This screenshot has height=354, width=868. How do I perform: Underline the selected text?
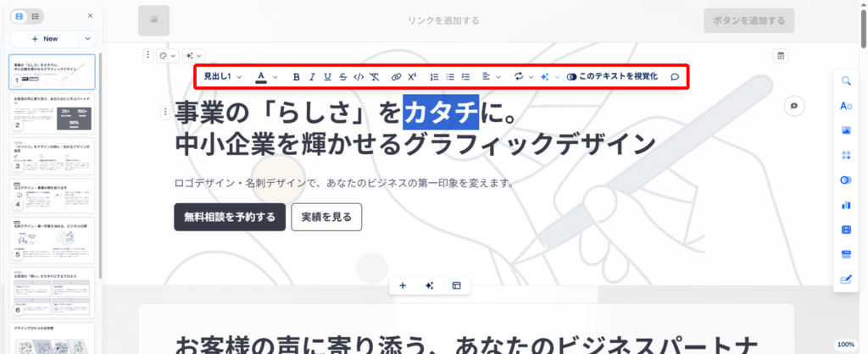click(327, 77)
